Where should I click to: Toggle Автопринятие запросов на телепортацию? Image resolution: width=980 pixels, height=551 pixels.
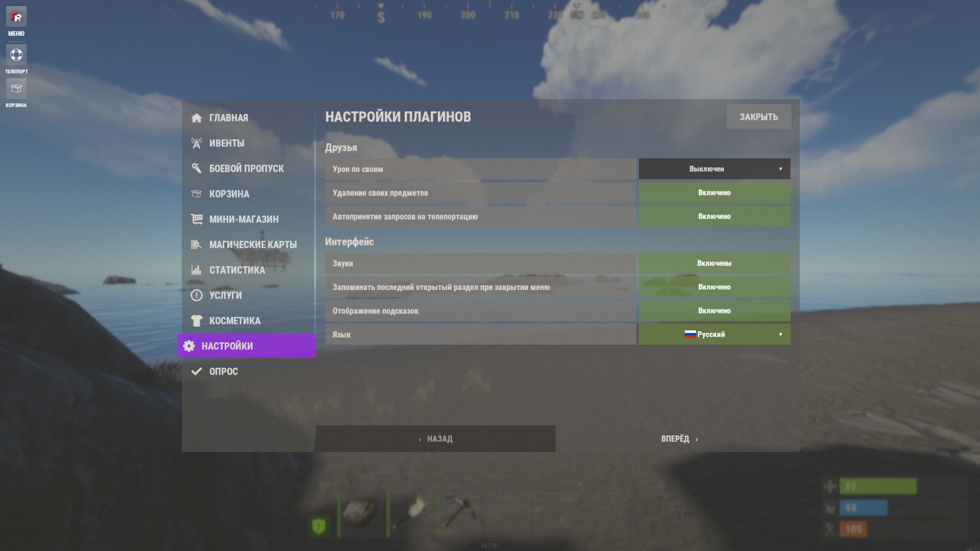[714, 217]
